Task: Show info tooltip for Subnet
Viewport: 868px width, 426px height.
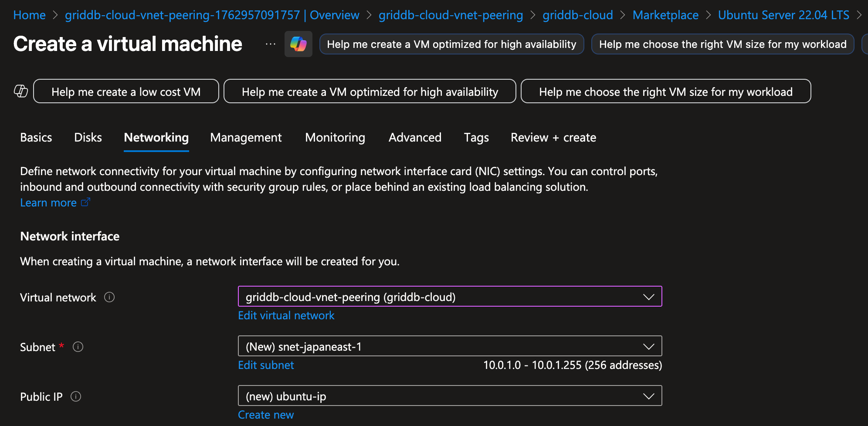Action: click(x=78, y=347)
